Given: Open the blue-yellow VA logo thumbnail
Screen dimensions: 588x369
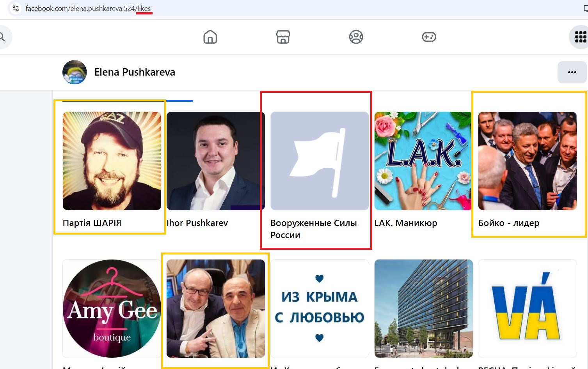Looking at the screenshot, I should coord(528,309).
